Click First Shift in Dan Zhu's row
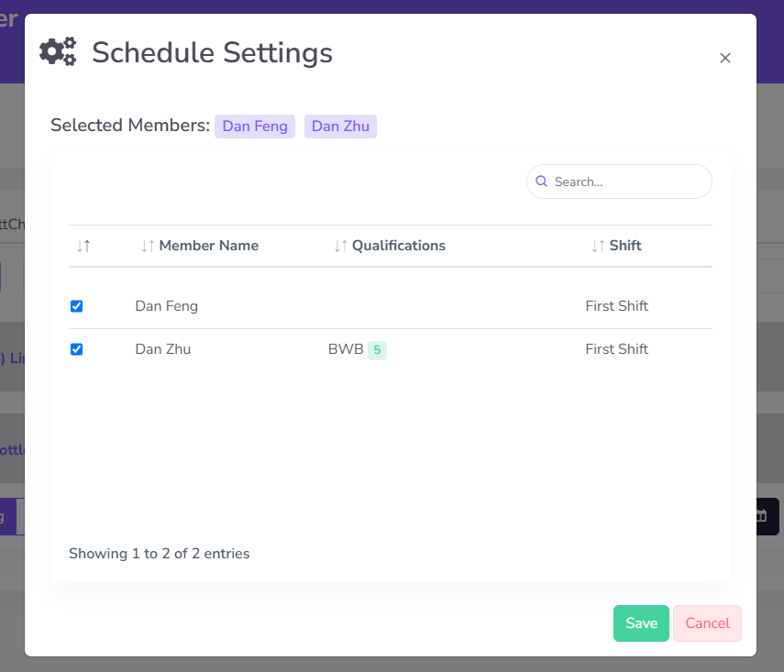Screen dimensions: 784x672 pyautogui.click(x=616, y=349)
